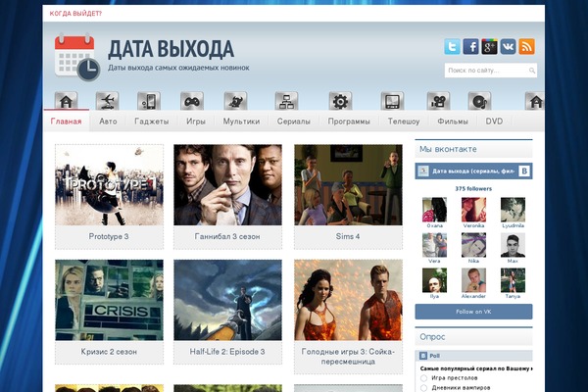Click the disc icon above DVD
Viewport: 588px width, 392px height.
479,101
